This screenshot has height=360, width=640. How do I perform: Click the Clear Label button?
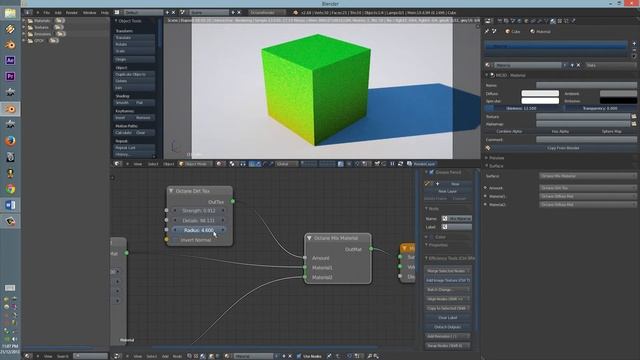pyautogui.click(x=448, y=318)
